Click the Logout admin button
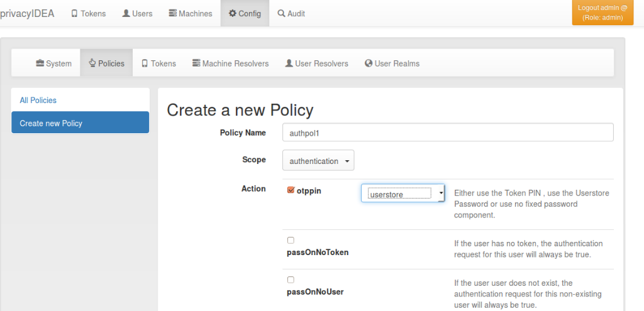 click(x=602, y=13)
